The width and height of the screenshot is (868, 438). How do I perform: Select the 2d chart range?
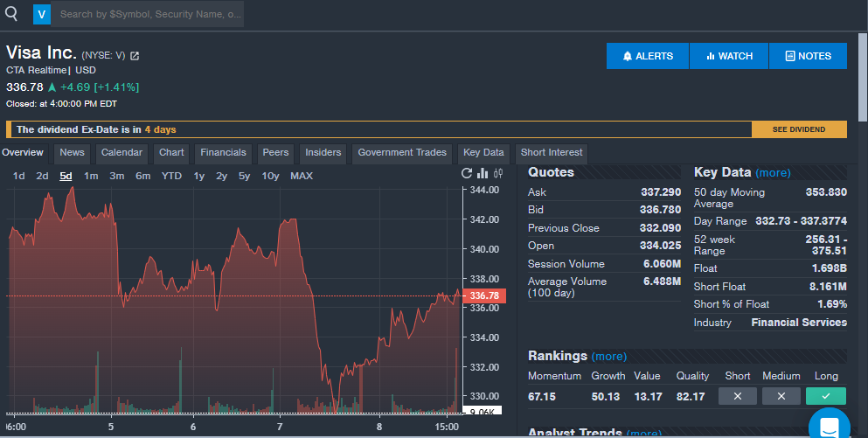coord(42,176)
